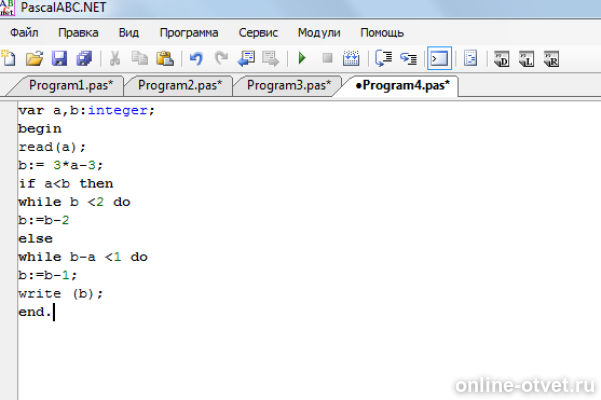Undo the last action with the blue arrow
The height and width of the screenshot is (400, 601).
(x=196, y=59)
